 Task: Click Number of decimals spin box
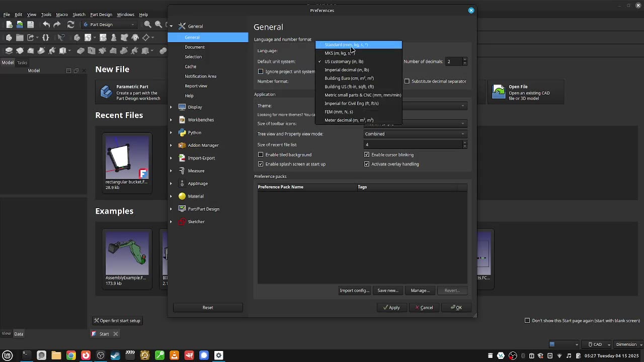[456, 61]
